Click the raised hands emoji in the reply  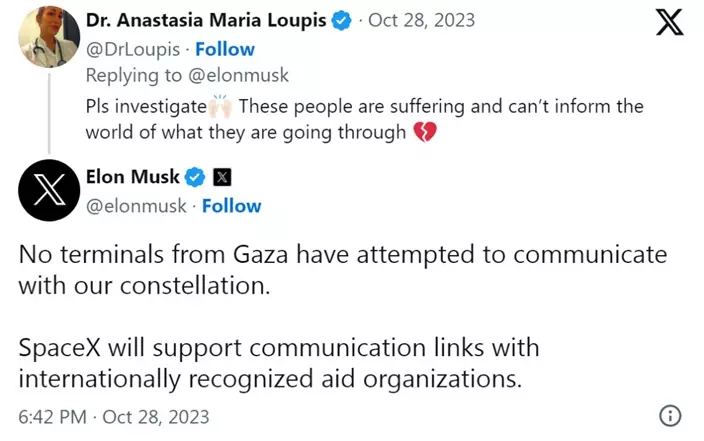pos(221,106)
